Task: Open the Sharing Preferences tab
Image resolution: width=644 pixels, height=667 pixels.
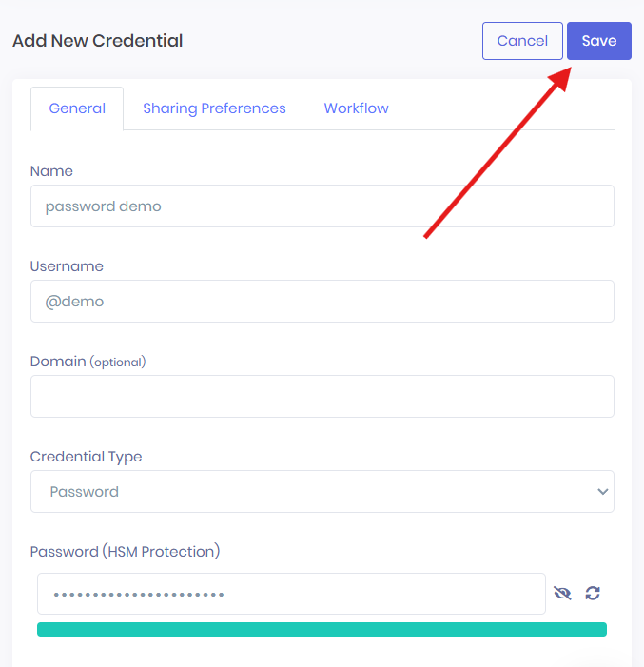Action: 214,108
